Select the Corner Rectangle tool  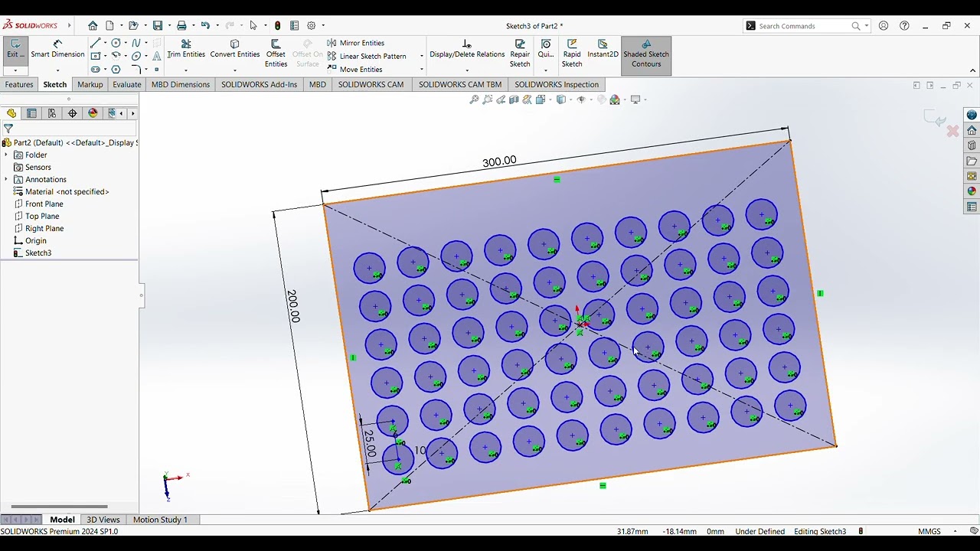tap(95, 57)
